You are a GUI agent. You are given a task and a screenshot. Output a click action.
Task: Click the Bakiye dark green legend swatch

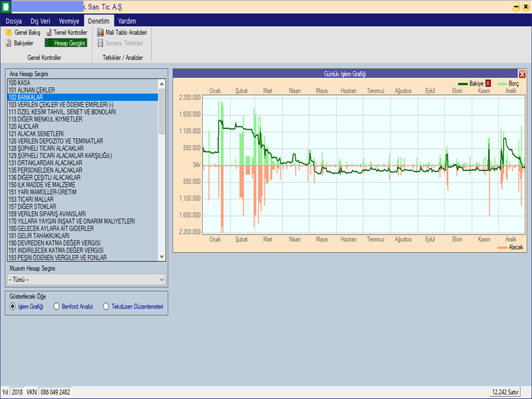[463, 84]
